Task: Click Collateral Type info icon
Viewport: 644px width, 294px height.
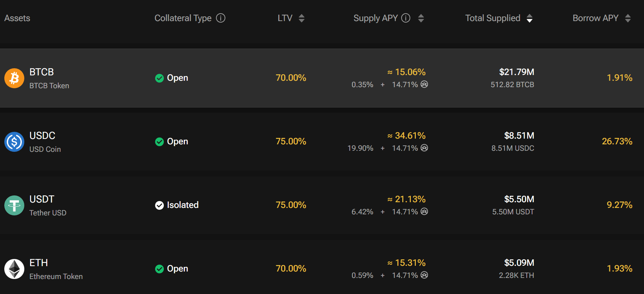Action: (x=221, y=18)
